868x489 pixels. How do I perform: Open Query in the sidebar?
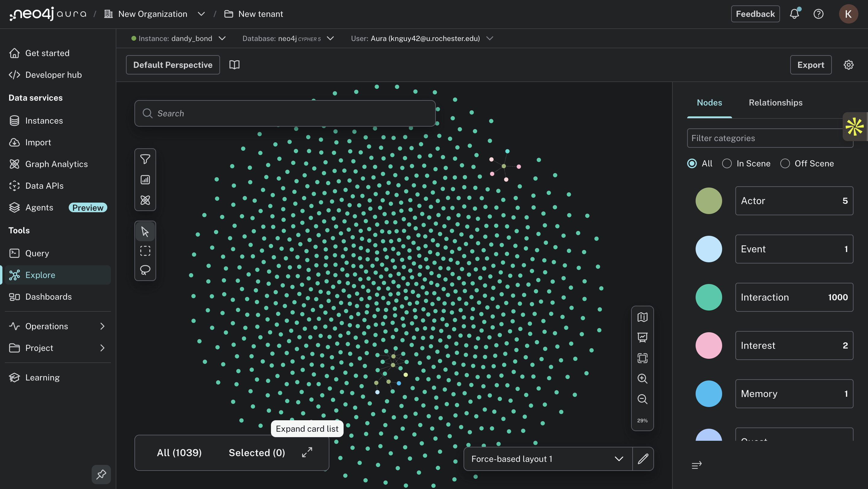coord(37,253)
